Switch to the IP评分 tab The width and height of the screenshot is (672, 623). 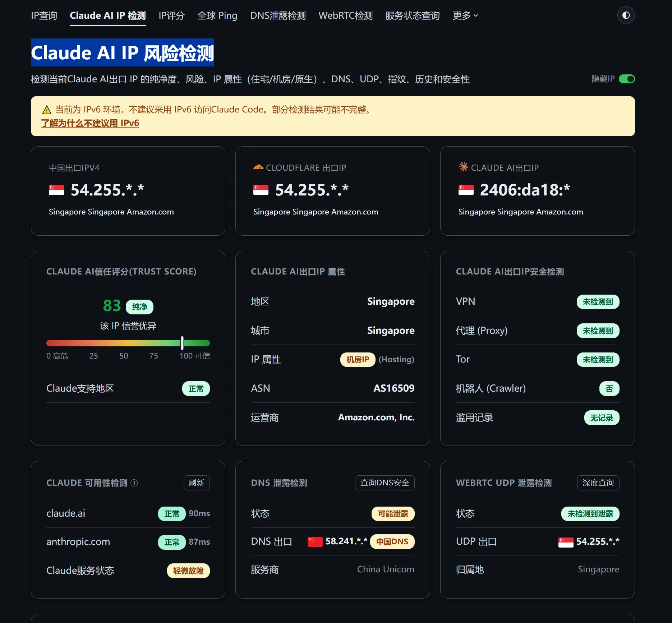pyautogui.click(x=171, y=15)
